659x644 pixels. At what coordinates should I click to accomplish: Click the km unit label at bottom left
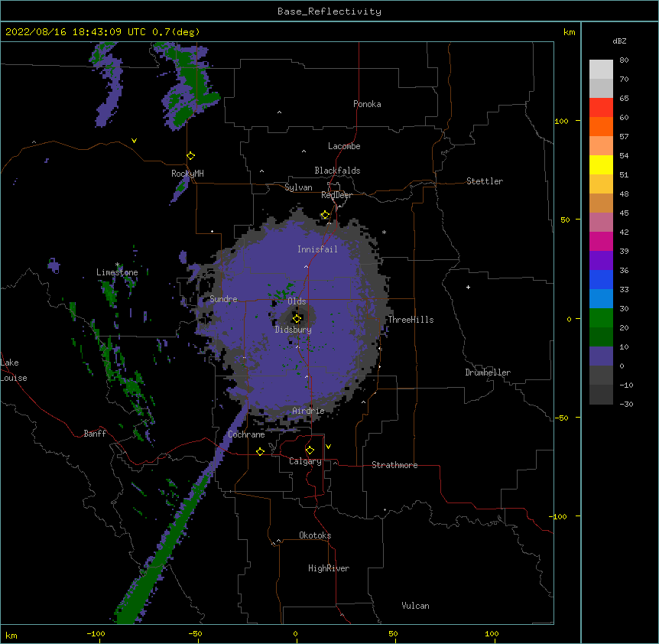click(x=11, y=635)
